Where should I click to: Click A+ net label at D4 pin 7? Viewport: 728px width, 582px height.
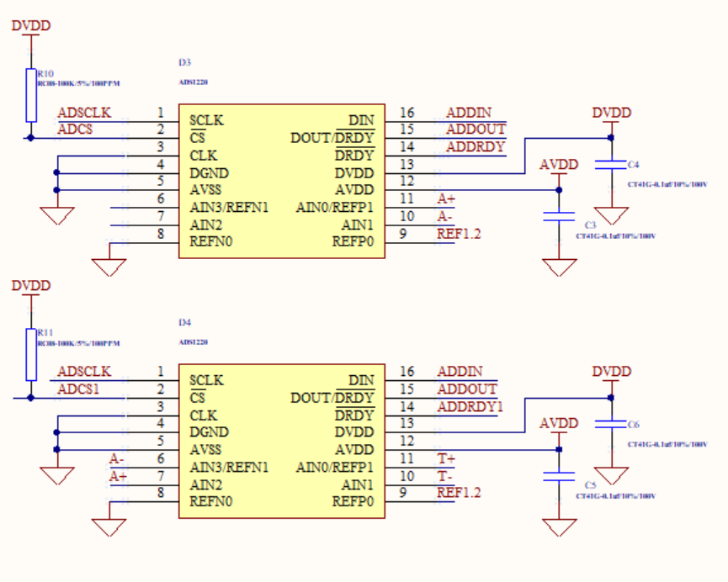coord(118,477)
